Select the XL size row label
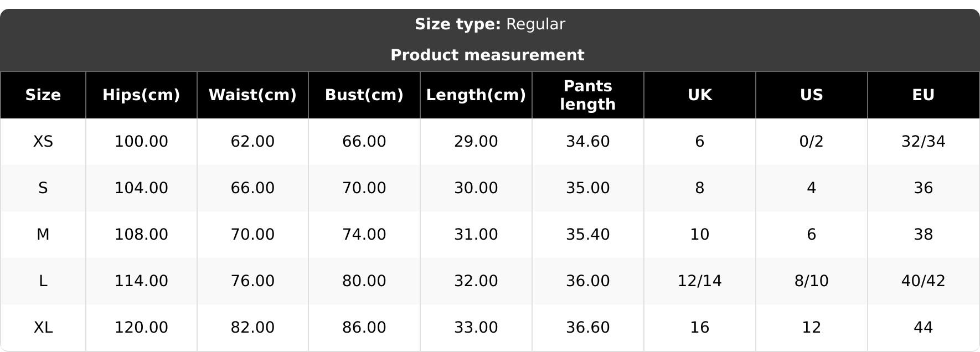Screen dimensions: 980x352 pyautogui.click(x=43, y=328)
